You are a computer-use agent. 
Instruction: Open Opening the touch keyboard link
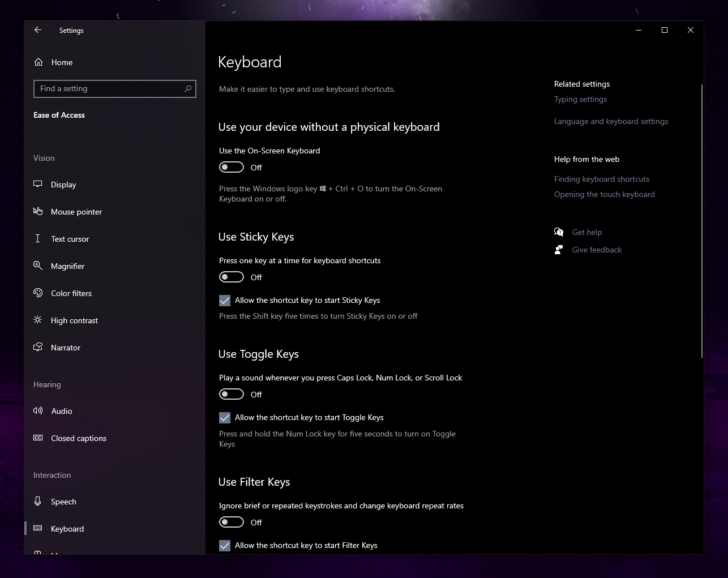pyautogui.click(x=604, y=194)
